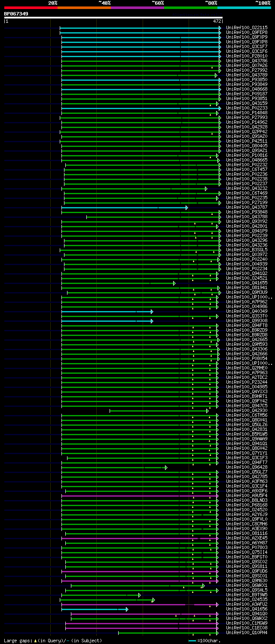Image resolution: width=275 pixels, height=644 pixels.
Task: Select the UniRef100_Q96428 hit label
Action: (x=247, y=467)
